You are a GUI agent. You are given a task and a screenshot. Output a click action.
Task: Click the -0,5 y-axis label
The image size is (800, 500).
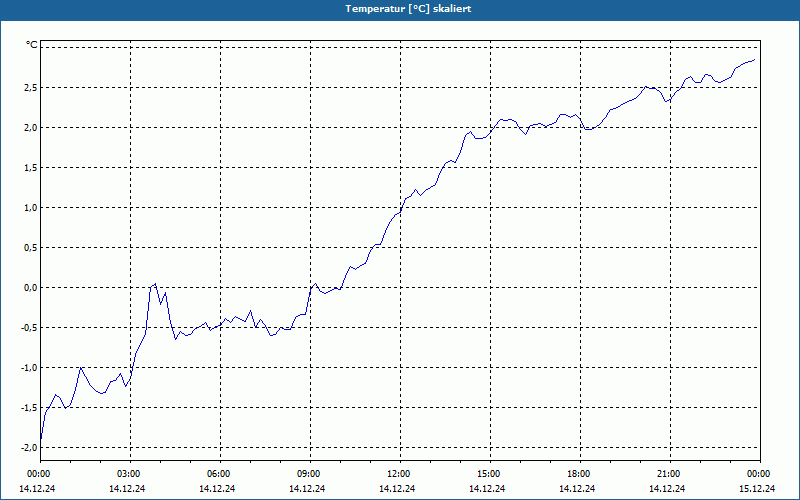[x=29, y=328]
